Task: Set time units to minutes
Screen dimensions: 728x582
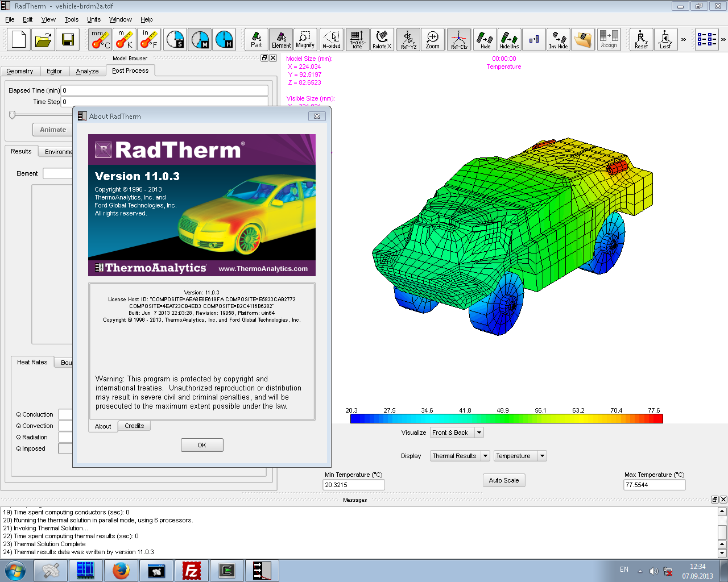Action: pyautogui.click(x=200, y=40)
